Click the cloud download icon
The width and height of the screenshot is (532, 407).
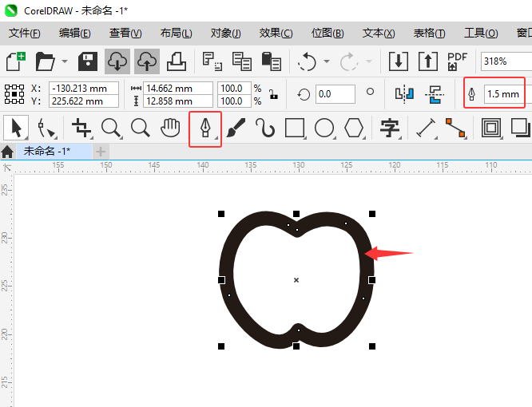(117, 61)
